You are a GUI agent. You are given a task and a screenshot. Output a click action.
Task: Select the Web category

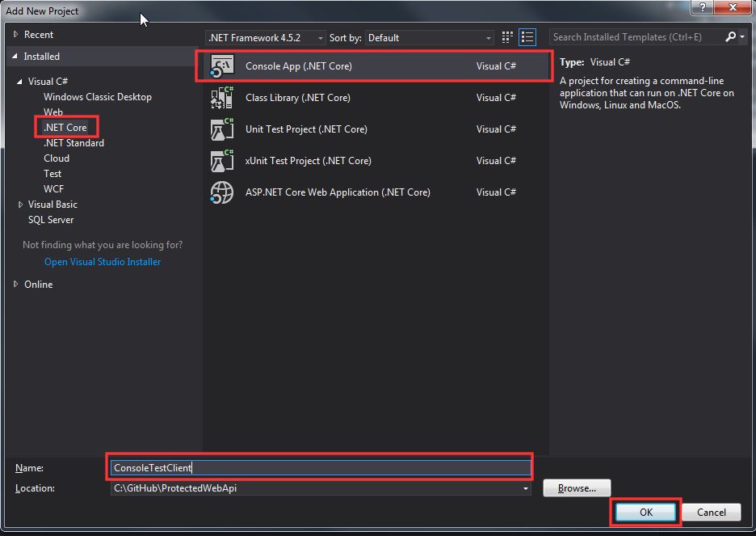(x=53, y=112)
